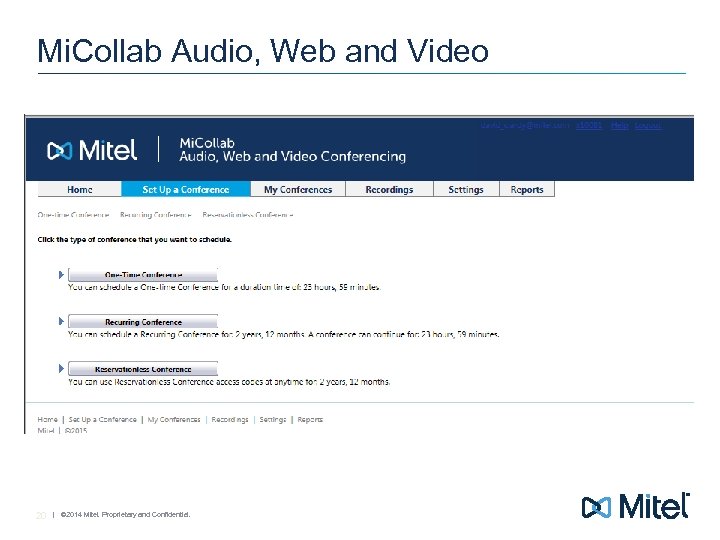Screen dimensions: 720x540
Task: Click the Recurring Conference button
Action: click(143, 322)
